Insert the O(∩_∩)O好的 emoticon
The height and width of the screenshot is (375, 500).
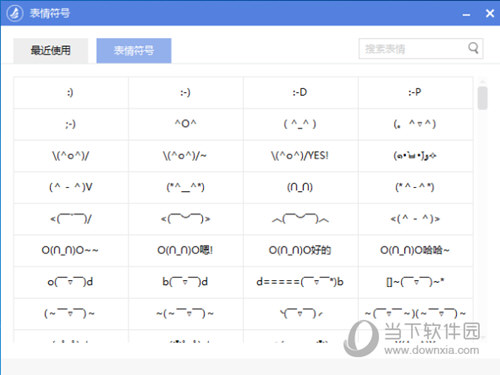coord(301,250)
